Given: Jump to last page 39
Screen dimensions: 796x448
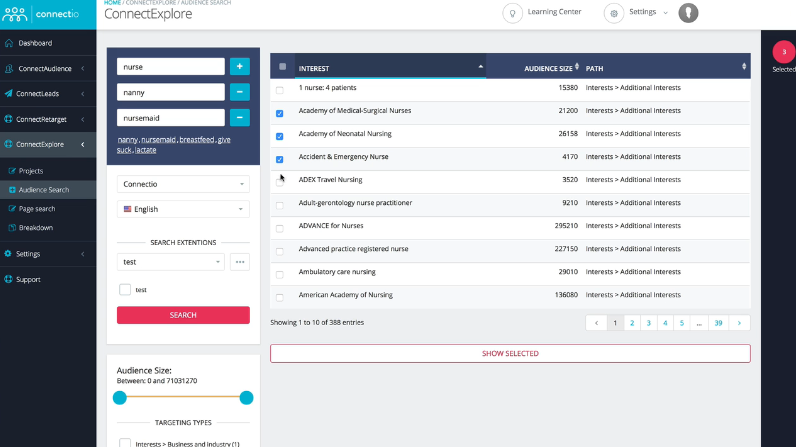Looking at the screenshot, I should pos(718,323).
